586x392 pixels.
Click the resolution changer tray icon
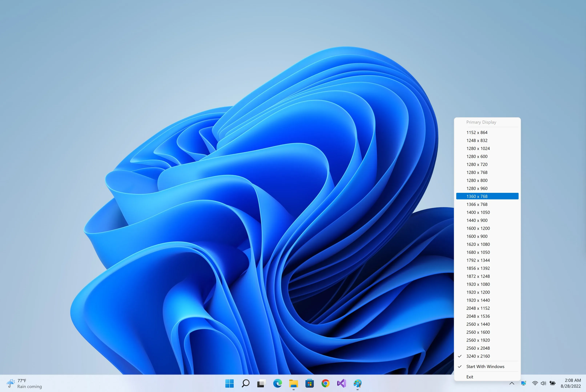coord(523,383)
